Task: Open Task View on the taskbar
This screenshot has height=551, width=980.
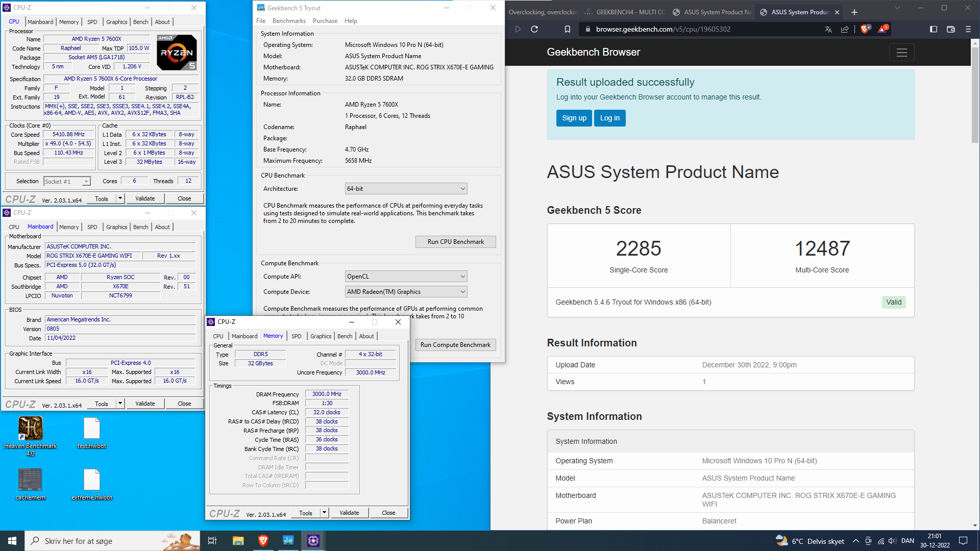Action: point(212,541)
